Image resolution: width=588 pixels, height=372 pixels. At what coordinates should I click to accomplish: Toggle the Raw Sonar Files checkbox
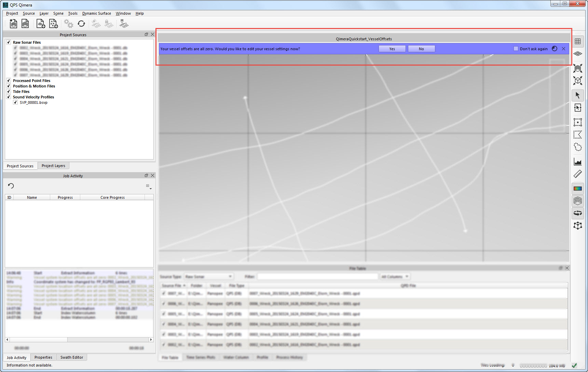(9, 42)
